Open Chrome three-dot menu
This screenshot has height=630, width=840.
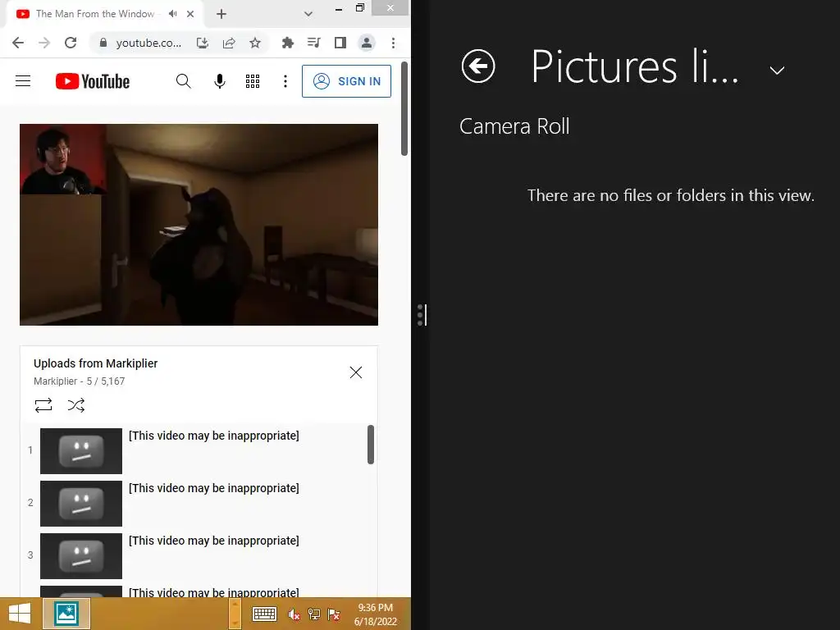click(x=393, y=43)
